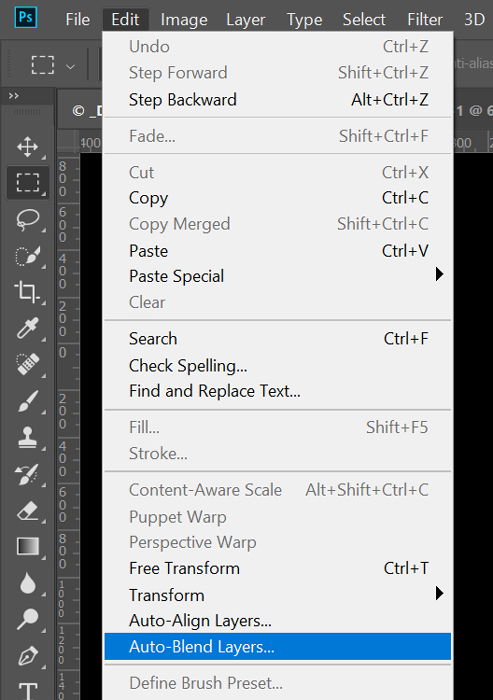493x700 pixels.
Task: Select the Eyedropper tool
Action: (28, 329)
